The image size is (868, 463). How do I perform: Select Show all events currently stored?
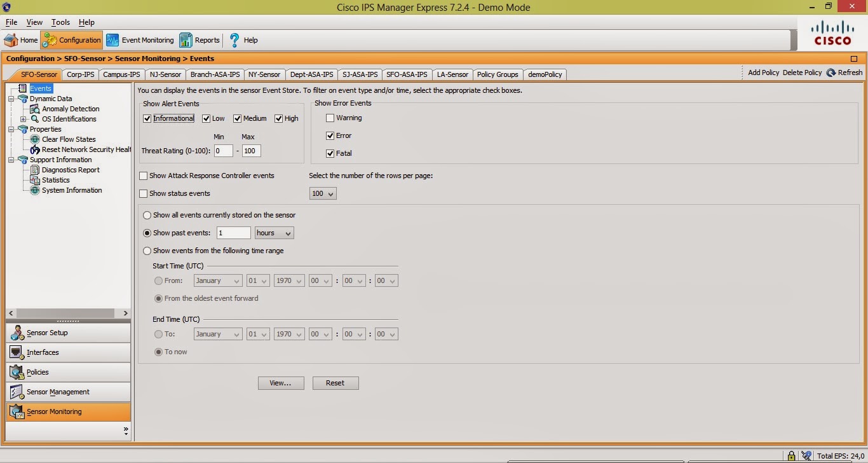(147, 215)
